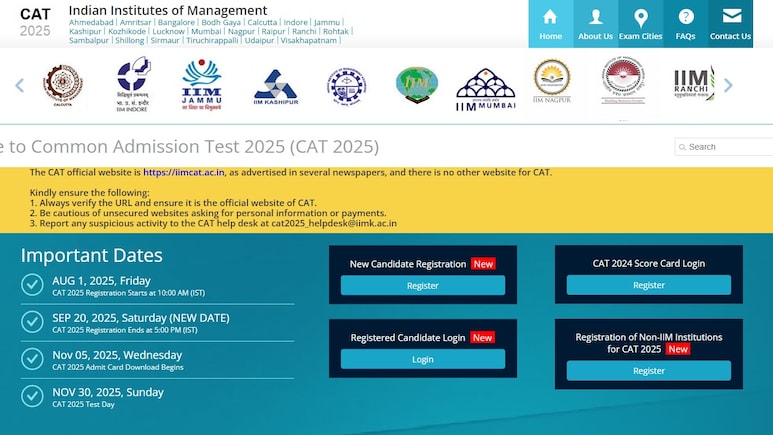Click Login under Registered Candidate Login
Viewport: 773px width, 435px height.
click(x=422, y=360)
